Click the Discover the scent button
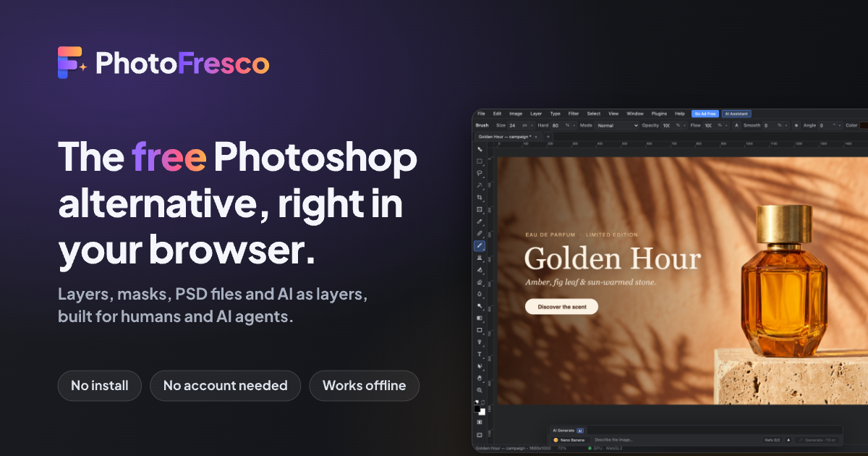 pyautogui.click(x=561, y=307)
